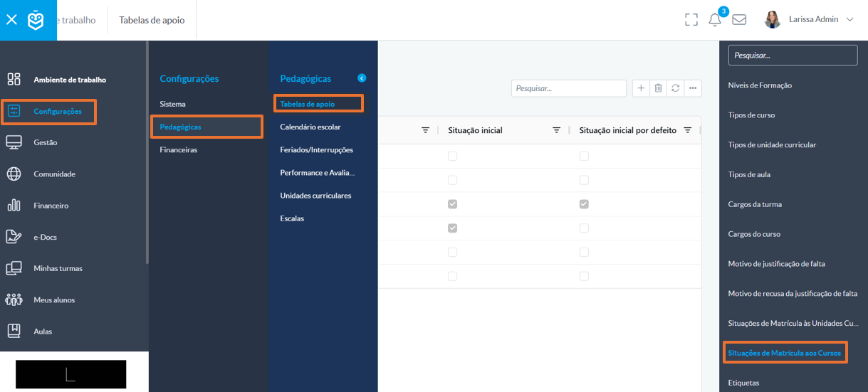Open Meus alunos menu item

click(x=54, y=300)
